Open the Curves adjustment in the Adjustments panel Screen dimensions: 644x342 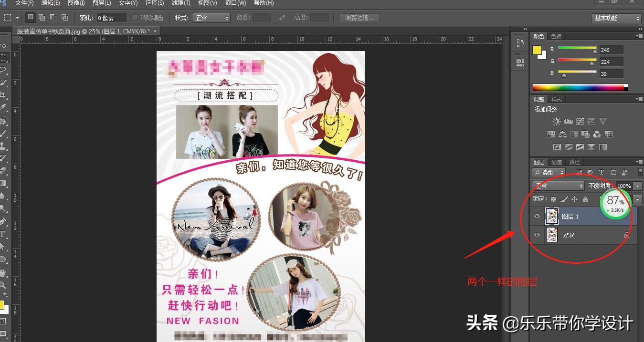tap(579, 121)
